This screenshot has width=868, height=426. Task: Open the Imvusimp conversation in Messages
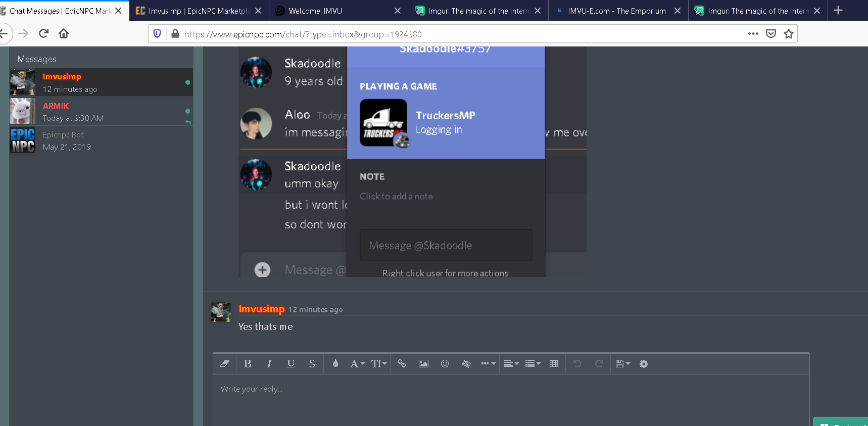101,82
